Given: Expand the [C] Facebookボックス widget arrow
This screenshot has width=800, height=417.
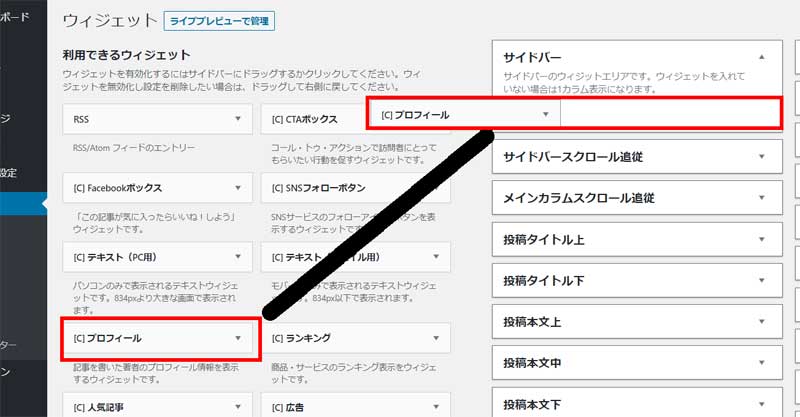Looking at the screenshot, I should click(x=238, y=188).
